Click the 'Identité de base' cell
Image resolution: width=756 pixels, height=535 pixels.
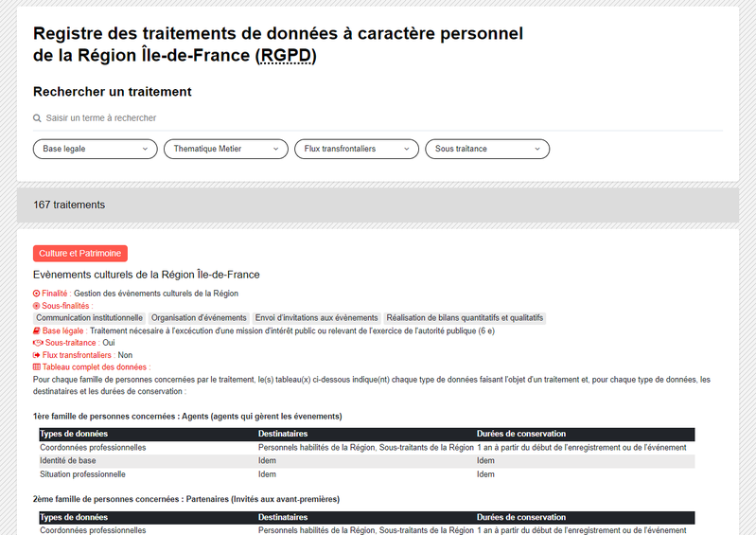67,461
